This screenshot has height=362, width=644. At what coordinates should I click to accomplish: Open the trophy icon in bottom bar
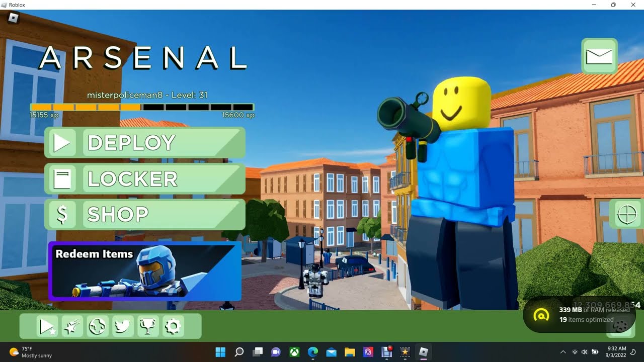[147, 327]
